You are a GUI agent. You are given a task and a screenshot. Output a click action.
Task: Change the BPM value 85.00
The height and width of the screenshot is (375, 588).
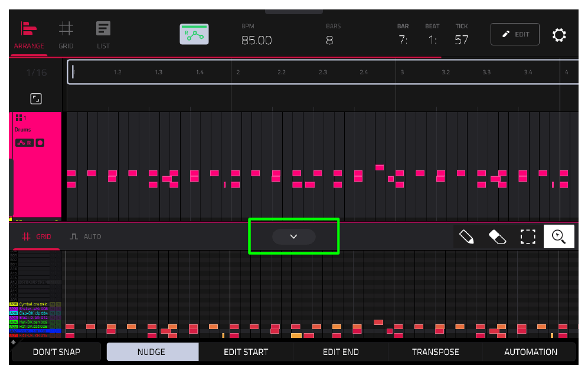[256, 40]
